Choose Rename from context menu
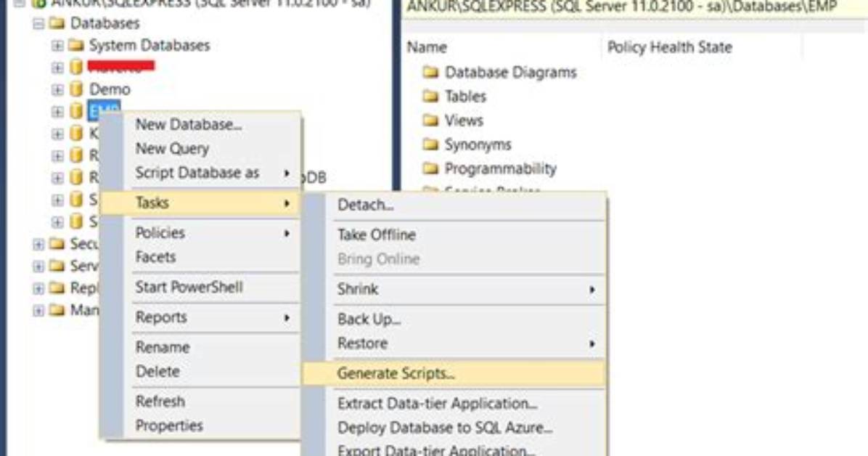This screenshot has height=456, width=868. (x=201, y=347)
